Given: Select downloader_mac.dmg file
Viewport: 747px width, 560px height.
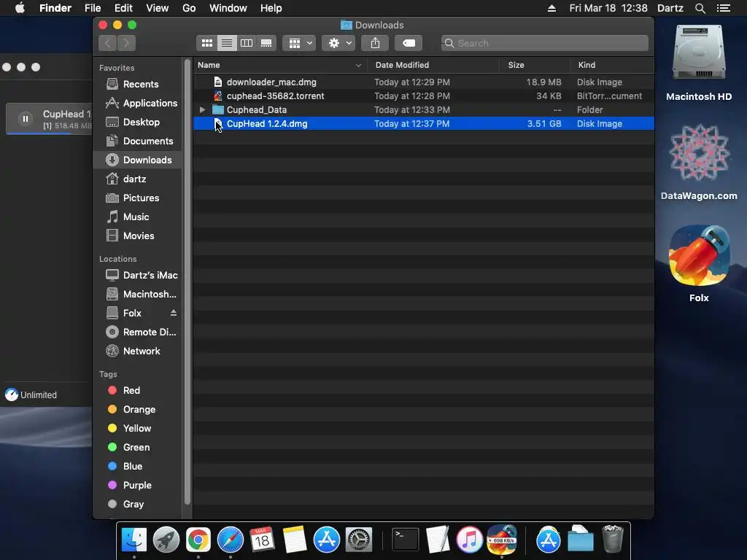Looking at the screenshot, I should coord(424,82).
